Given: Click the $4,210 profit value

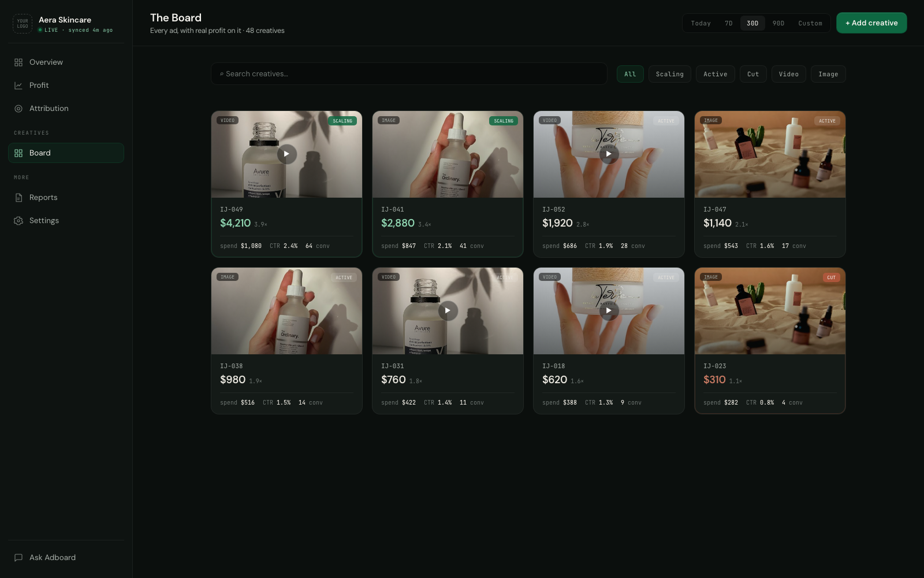Looking at the screenshot, I should coord(235,223).
